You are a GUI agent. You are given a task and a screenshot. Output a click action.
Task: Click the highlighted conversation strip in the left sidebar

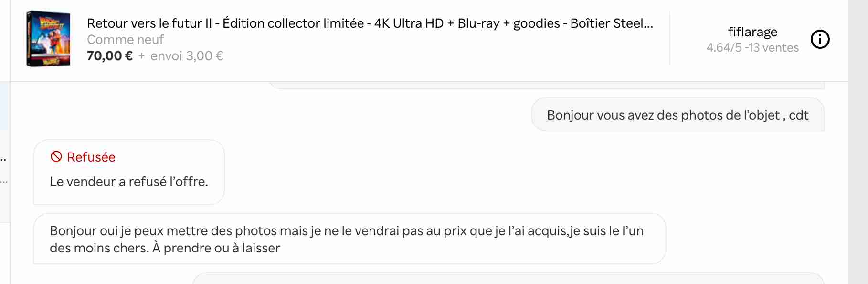4,105
